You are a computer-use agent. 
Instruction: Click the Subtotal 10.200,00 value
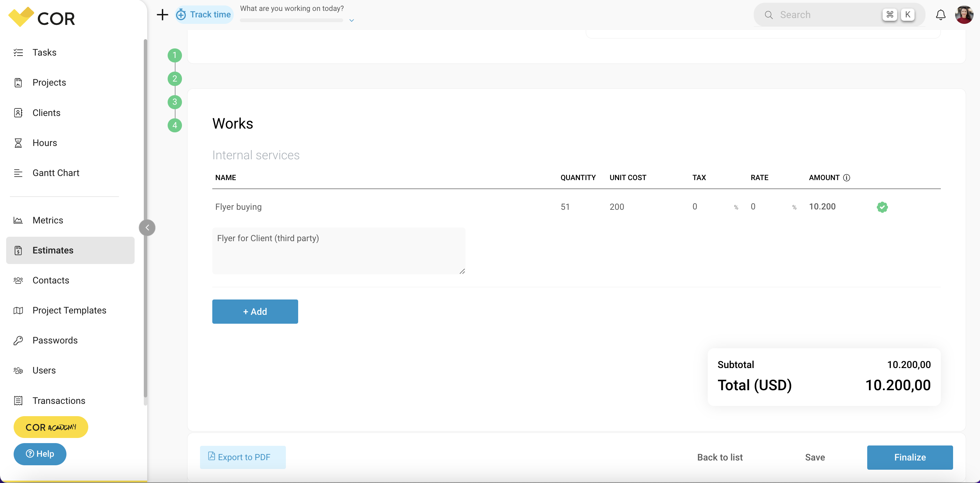pos(909,365)
